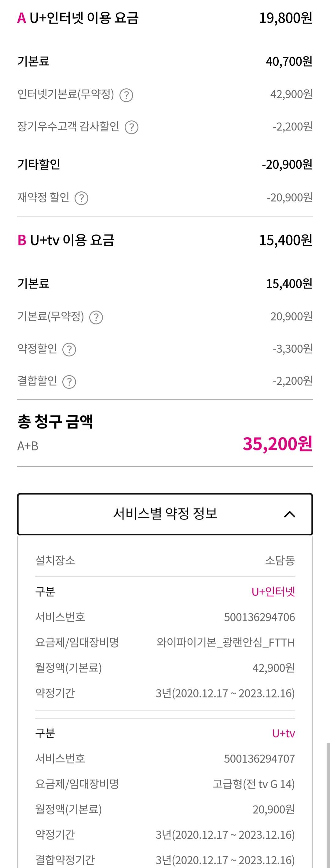
Task: Tap the magenta U+tv service label
Action: pyautogui.click(x=283, y=734)
